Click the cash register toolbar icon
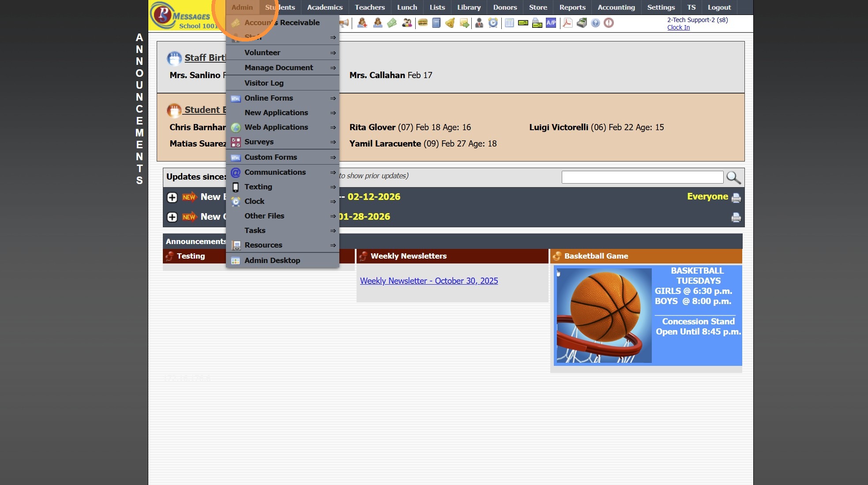Screen dimensions: 868x485 pos(582,23)
